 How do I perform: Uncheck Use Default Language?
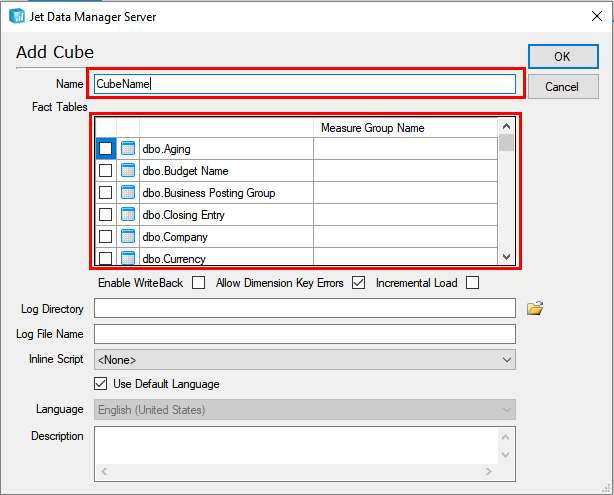pos(101,383)
